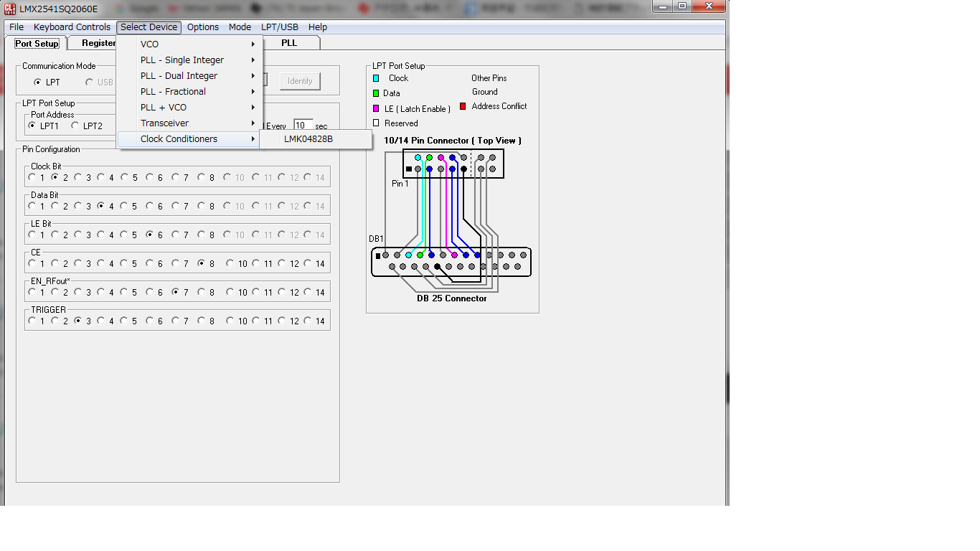This screenshot has width=980, height=551.
Task: Set CE to pin 8
Action: 202,263
